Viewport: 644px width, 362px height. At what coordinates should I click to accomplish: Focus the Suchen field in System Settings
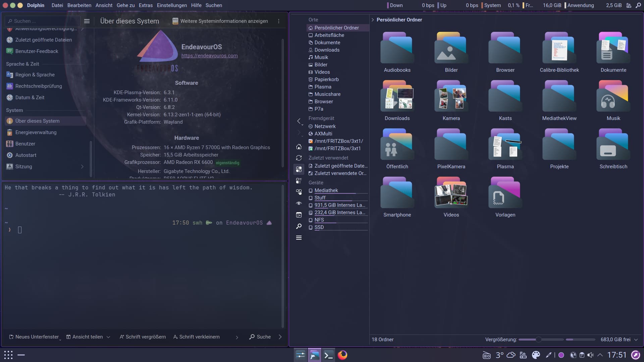pyautogui.click(x=43, y=21)
